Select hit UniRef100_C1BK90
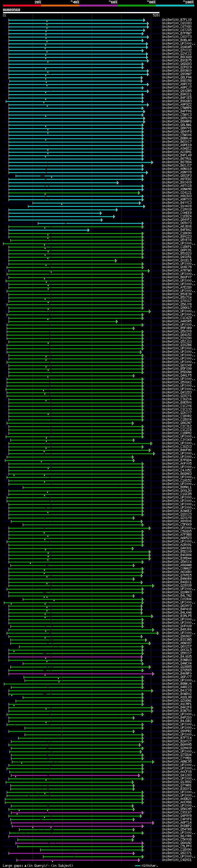The image size is (197, 868). 177,233
